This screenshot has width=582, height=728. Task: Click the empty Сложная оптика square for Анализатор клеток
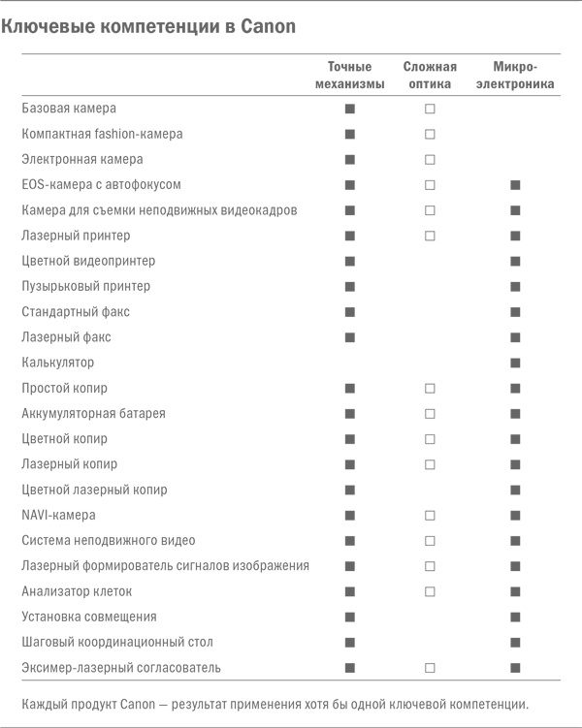[430, 591]
